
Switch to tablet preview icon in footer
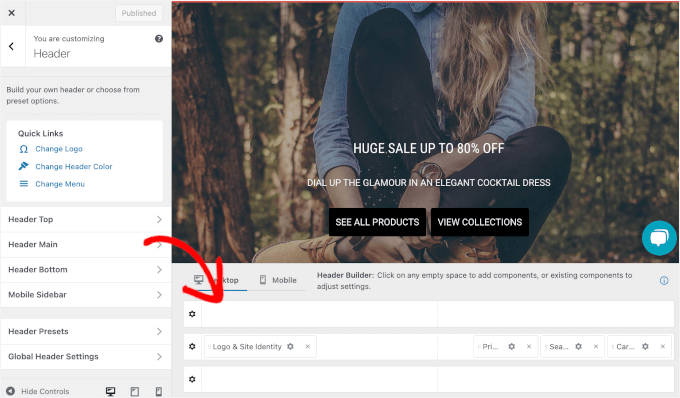coord(135,391)
